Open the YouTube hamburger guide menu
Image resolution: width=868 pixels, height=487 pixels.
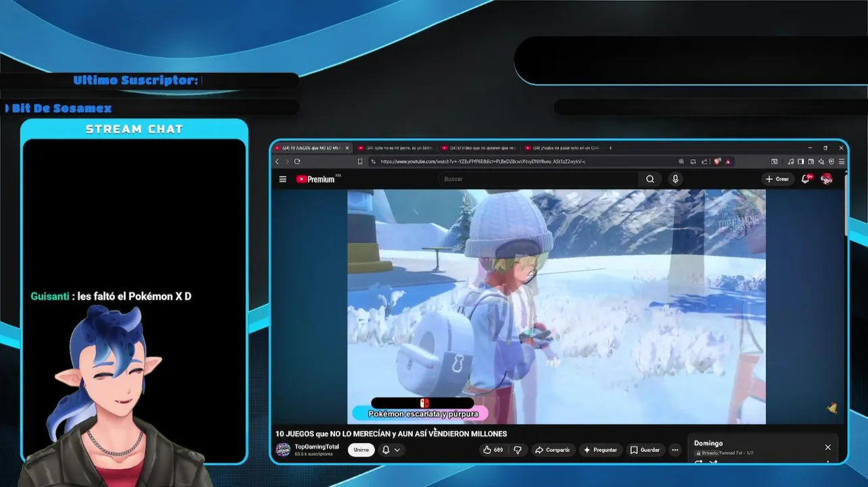pos(283,179)
